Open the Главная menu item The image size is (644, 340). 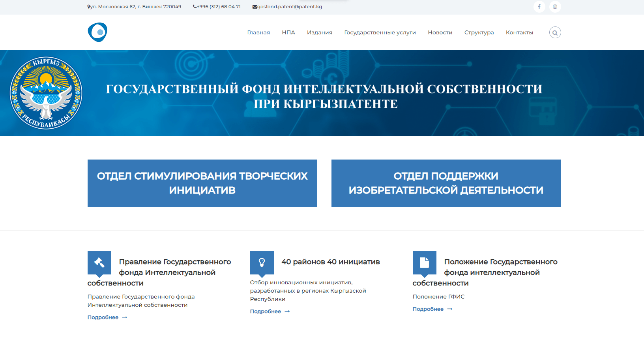click(258, 33)
